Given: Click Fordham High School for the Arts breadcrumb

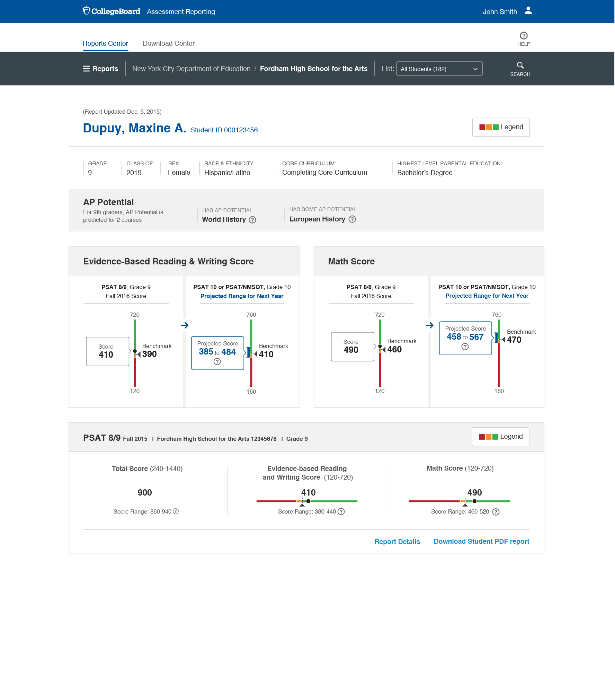Looking at the screenshot, I should 314,69.
